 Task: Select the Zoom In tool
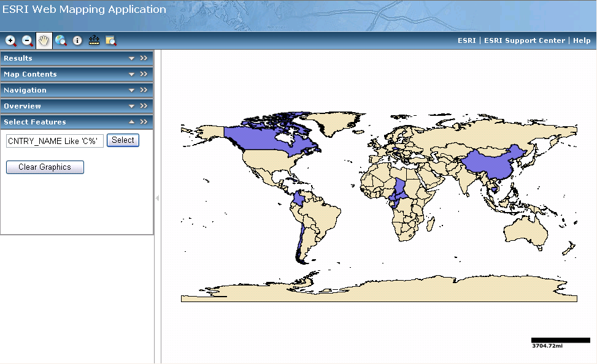[x=10, y=40]
